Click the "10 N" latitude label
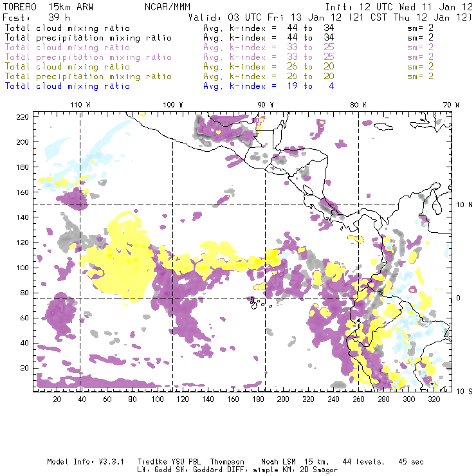 pos(464,205)
